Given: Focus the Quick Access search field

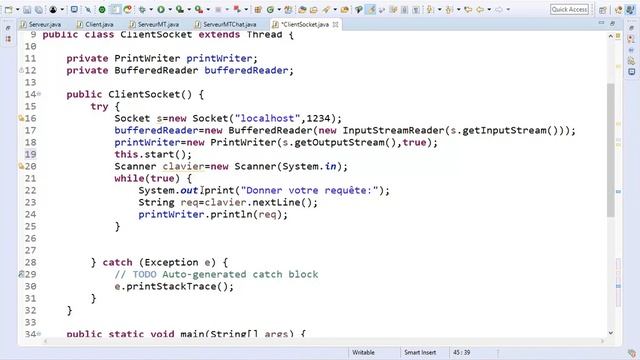Looking at the screenshot, I should (x=569, y=9).
